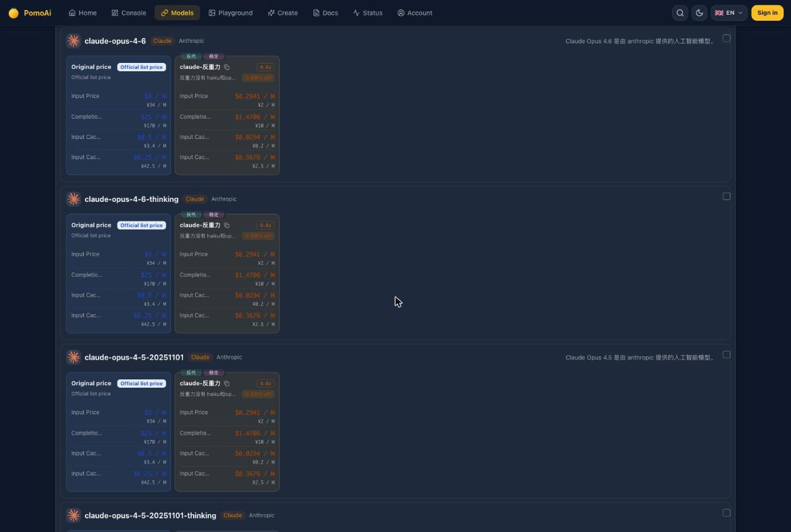The height and width of the screenshot is (532, 791).
Task: Click the Claude Opus 4.5 description text
Action: 640,357
